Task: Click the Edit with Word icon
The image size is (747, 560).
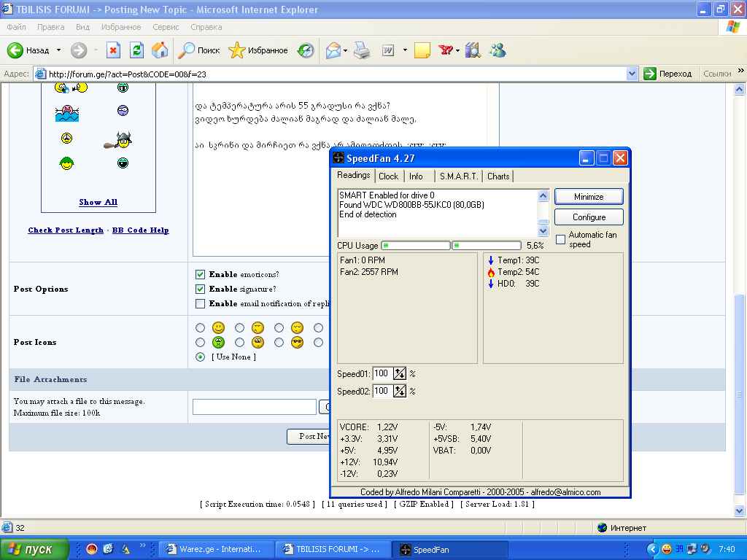Action: 388,50
